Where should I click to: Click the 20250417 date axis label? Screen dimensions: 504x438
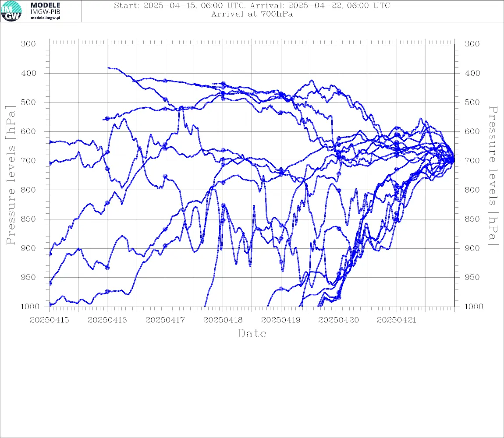coord(165,320)
